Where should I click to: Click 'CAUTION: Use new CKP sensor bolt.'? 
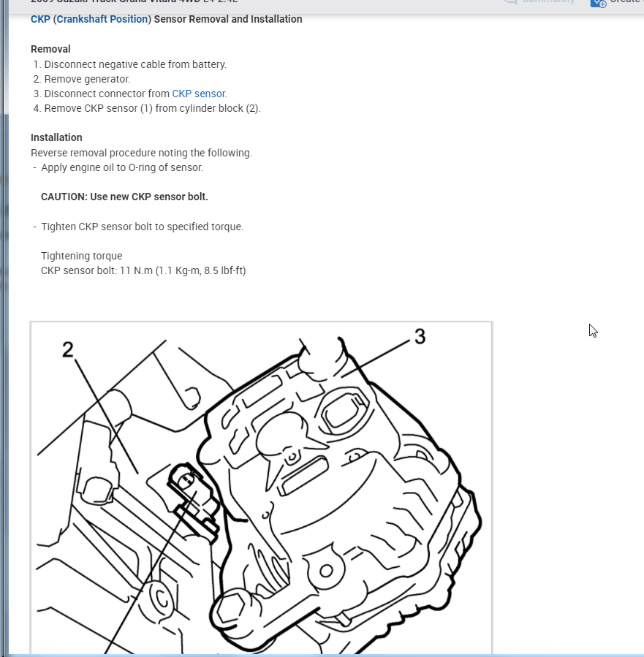pos(124,197)
